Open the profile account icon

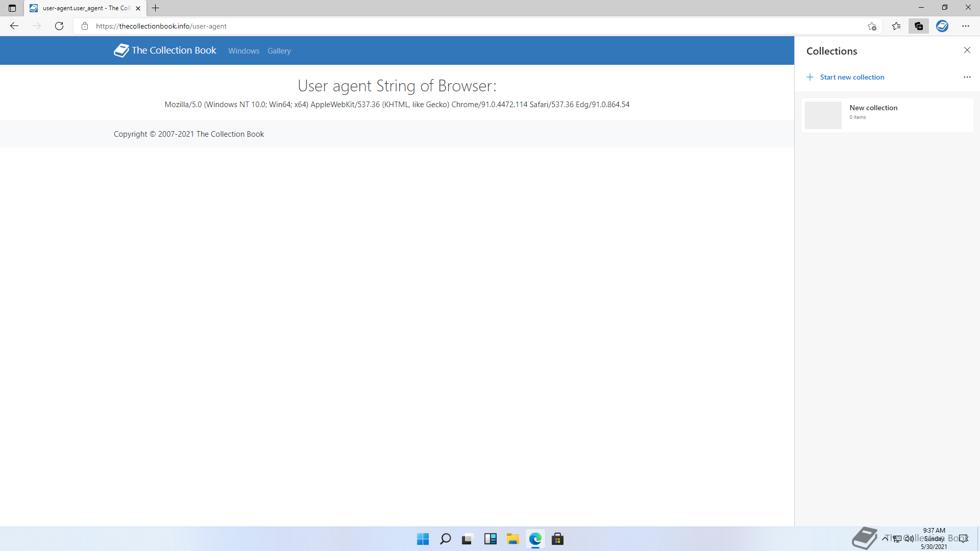(942, 26)
